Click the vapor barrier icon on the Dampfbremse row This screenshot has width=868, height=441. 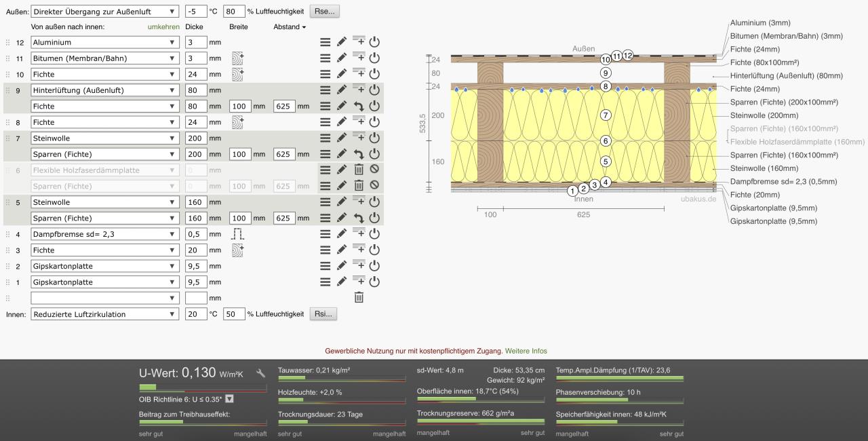click(237, 234)
